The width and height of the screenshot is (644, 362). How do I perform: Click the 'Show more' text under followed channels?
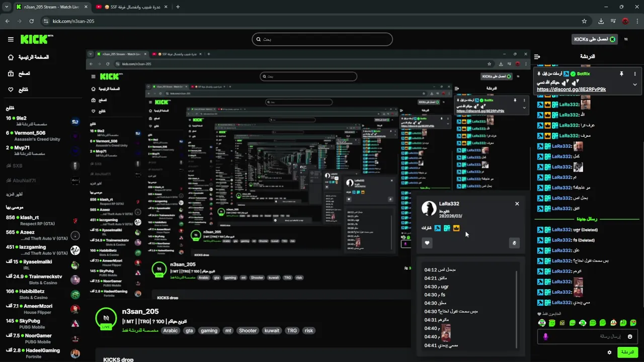click(14, 194)
